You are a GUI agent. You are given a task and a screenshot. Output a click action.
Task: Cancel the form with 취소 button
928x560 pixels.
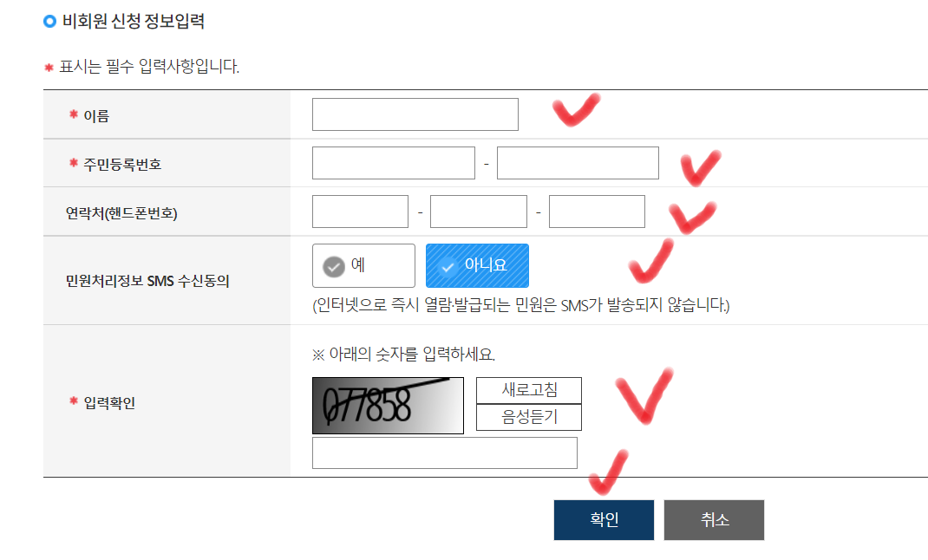(714, 520)
